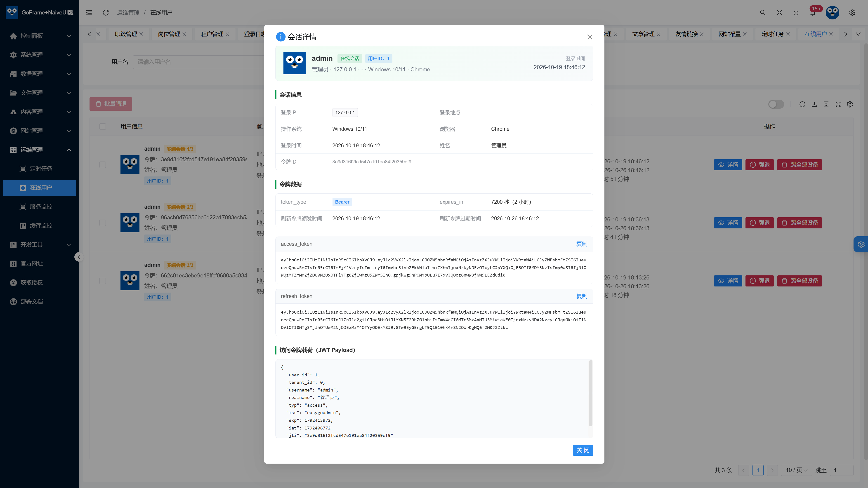
Task: Click the 跳至 page number input
Action: pos(841,470)
